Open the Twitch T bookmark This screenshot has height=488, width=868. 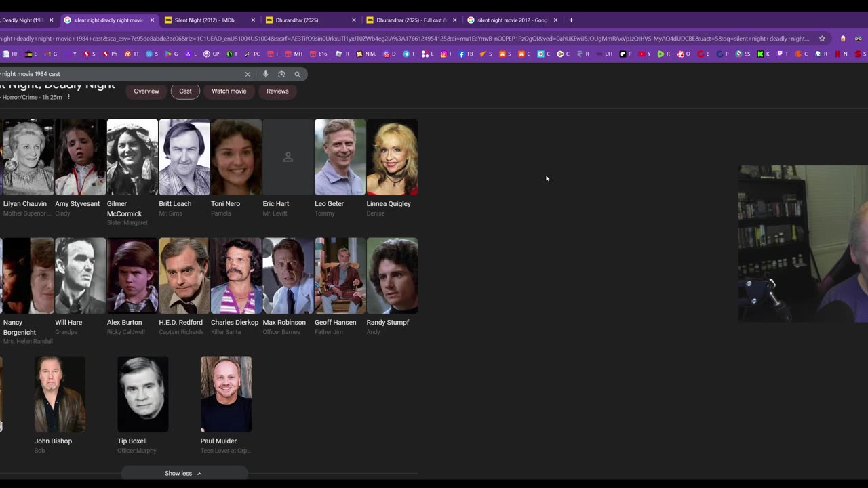pyautogui.click(x=783, y=54)
